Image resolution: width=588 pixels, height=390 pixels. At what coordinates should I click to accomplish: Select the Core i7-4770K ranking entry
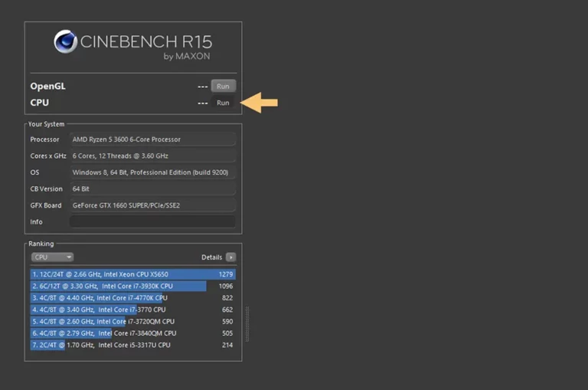[132, 297]
